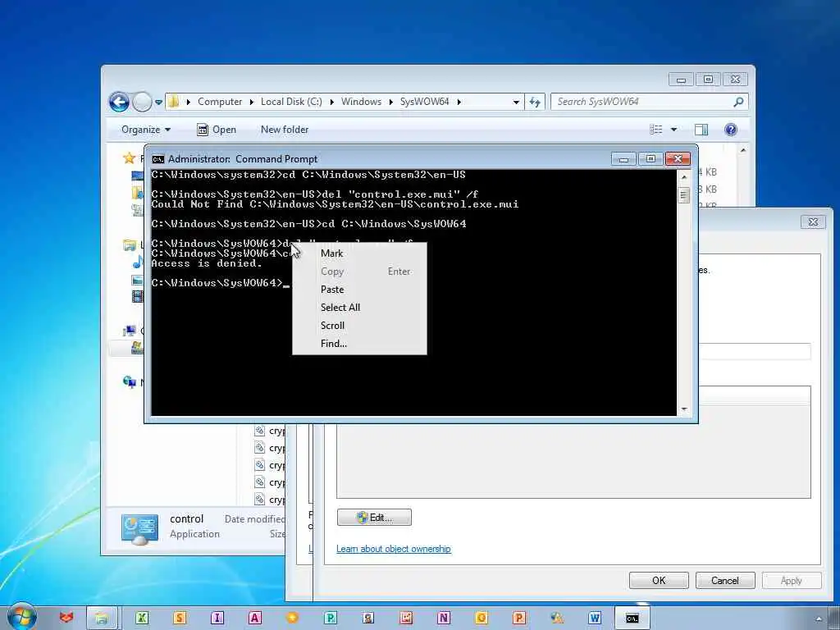This screenshot has height=630, width=840.
Task: Click the Command Prompt scrollbar thumb
Action: (683, 194)
